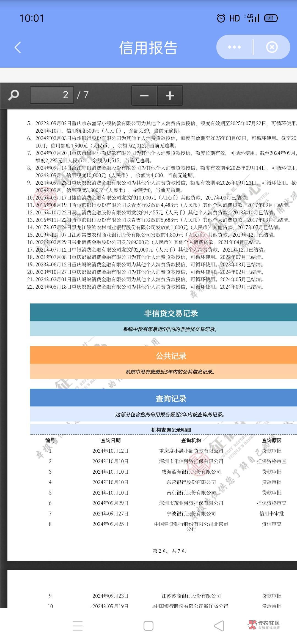297x644 pixels.
Task: Open Android recent apps menu button
Action: click(78, 626)
